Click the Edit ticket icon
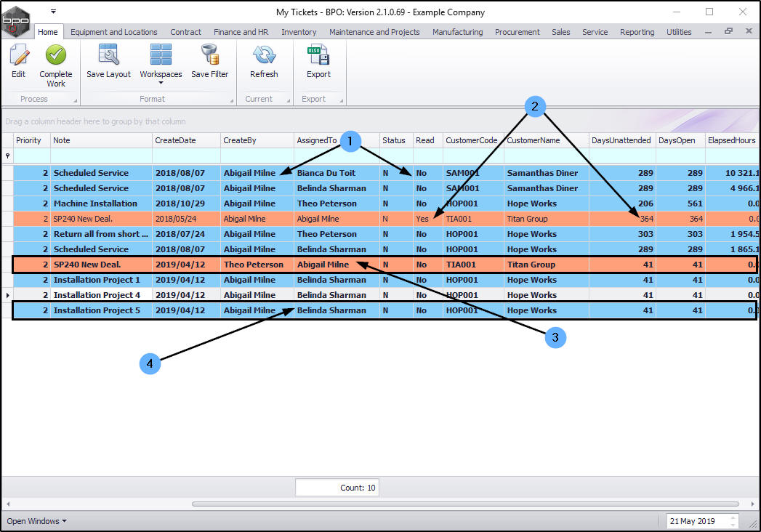 click(19, 55)
